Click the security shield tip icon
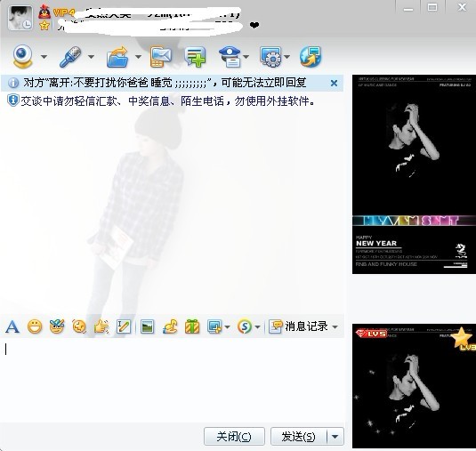 click(x=12, y=101)
